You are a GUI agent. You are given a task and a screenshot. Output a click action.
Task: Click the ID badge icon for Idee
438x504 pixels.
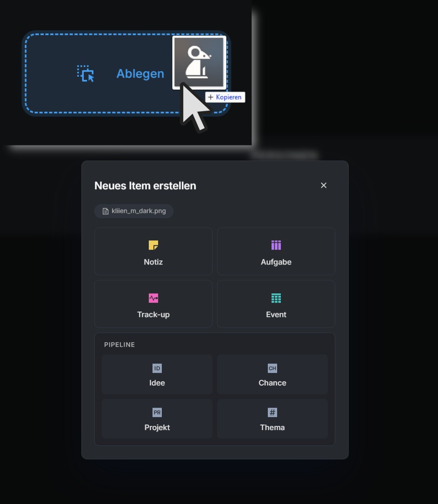tap(157, 368)
